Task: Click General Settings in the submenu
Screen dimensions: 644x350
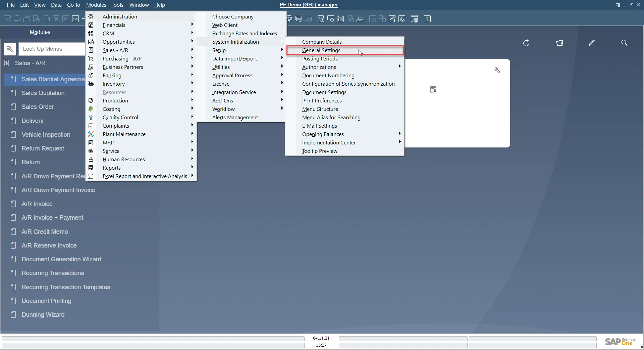Action: [321, 50]
